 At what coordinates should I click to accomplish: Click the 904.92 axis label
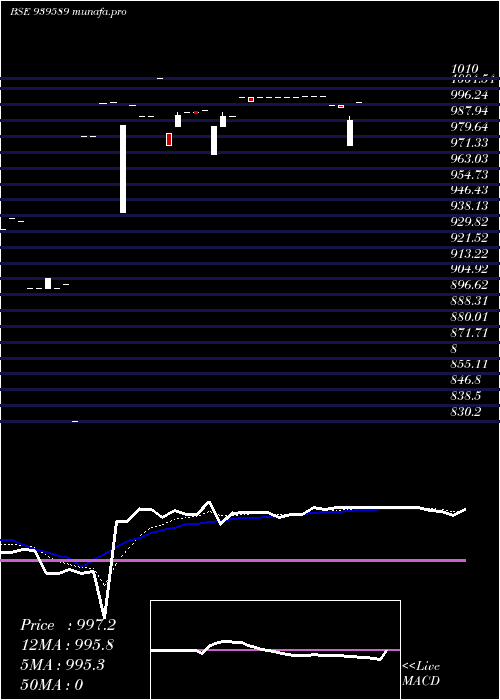click(469, 269)
